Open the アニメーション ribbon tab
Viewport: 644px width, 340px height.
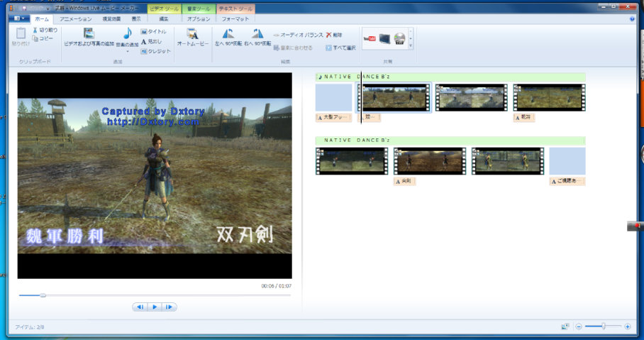pyautogui.click(x=76, y=19)
